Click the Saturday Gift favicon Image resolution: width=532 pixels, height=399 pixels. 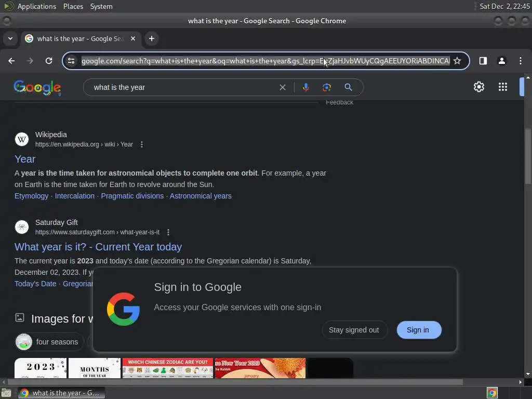point(22,227)
